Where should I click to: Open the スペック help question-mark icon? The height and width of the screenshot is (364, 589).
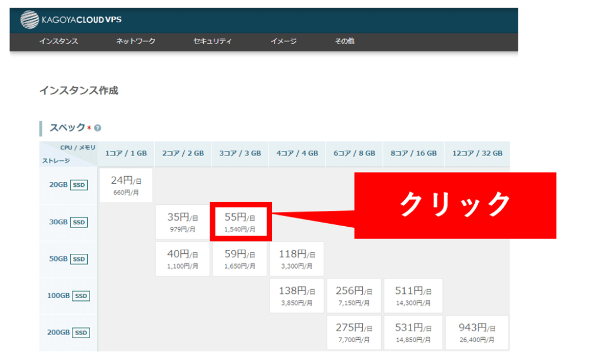pyautogui.click(x=98, y=128)
